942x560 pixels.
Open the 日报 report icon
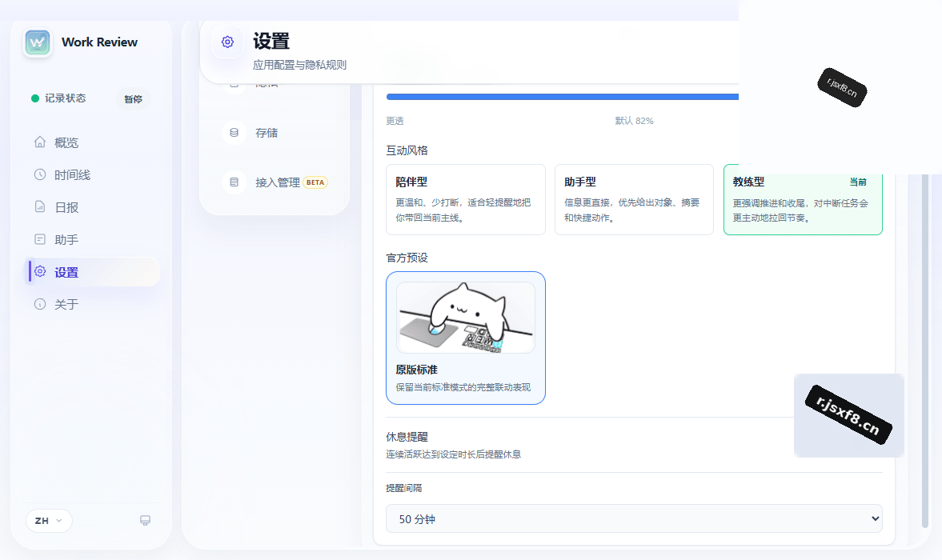point(40,207)
